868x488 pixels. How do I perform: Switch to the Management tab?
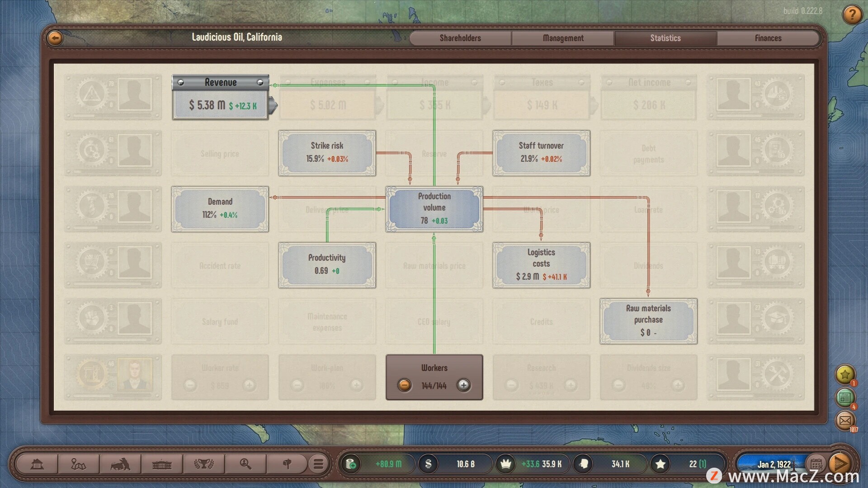(x=563, y=38)
